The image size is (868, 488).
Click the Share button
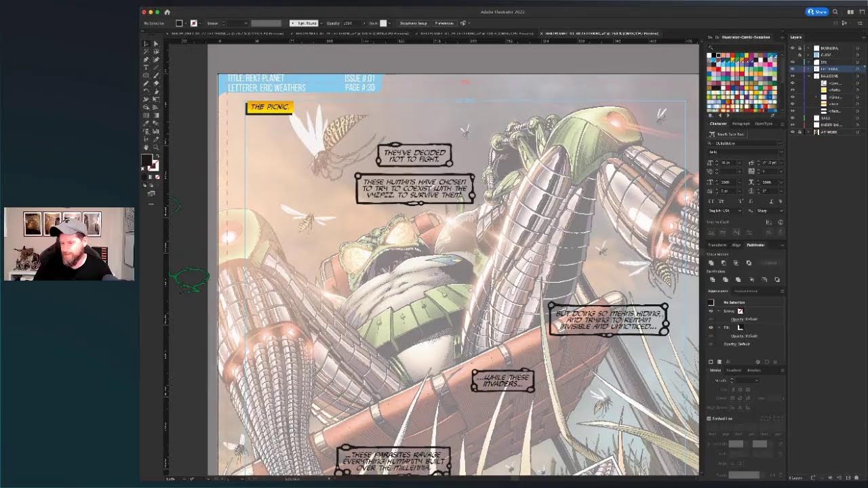(x=818, y=12)
